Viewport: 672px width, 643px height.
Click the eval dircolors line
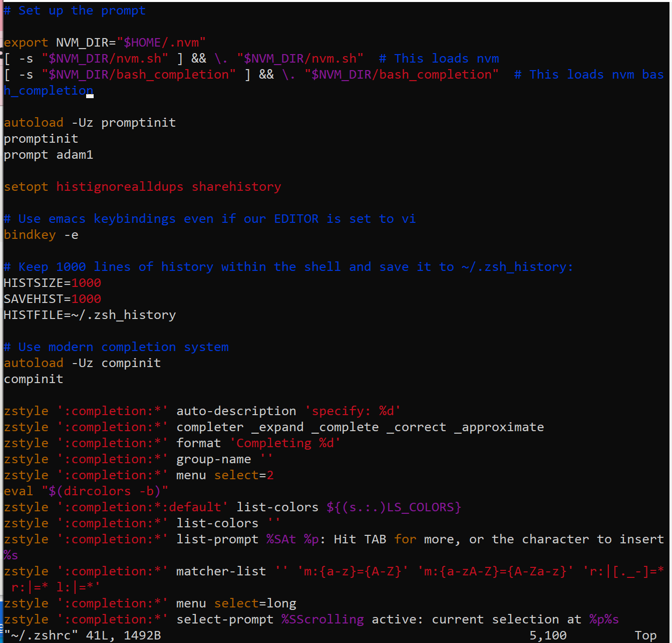86,491
